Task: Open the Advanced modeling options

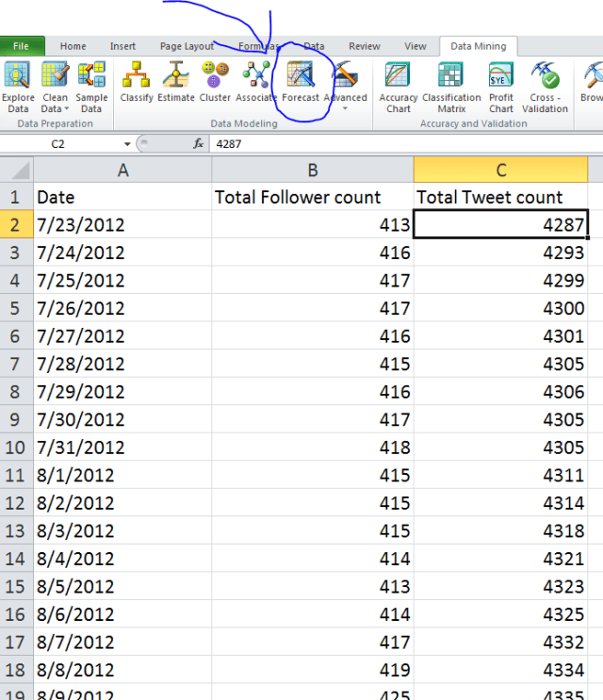Action: tap(345, 86)
